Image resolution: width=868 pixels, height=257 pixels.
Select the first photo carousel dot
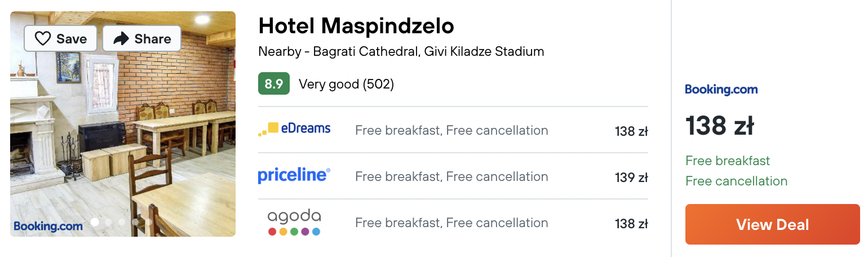pos(95,222)
